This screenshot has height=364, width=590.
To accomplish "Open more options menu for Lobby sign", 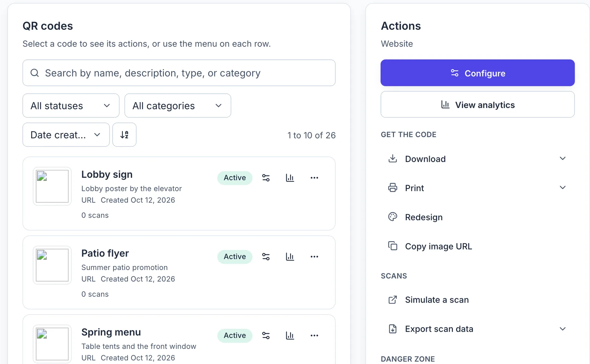I will pyautogui.click(x=314, y=178).
